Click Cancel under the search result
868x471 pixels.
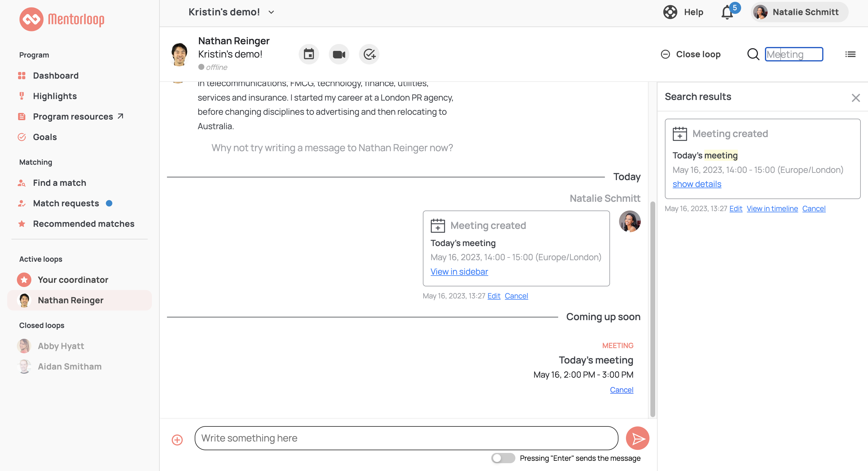[x=814, y=208]
